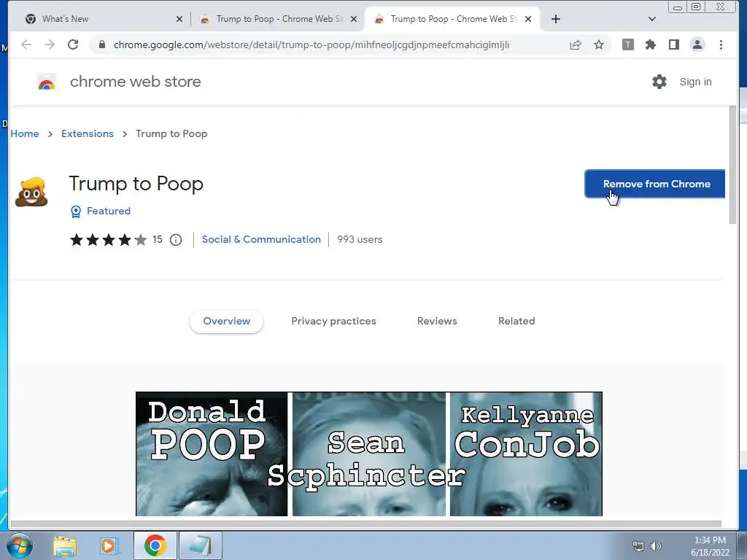Click the rating info circle icon

[x=176, y=239]
